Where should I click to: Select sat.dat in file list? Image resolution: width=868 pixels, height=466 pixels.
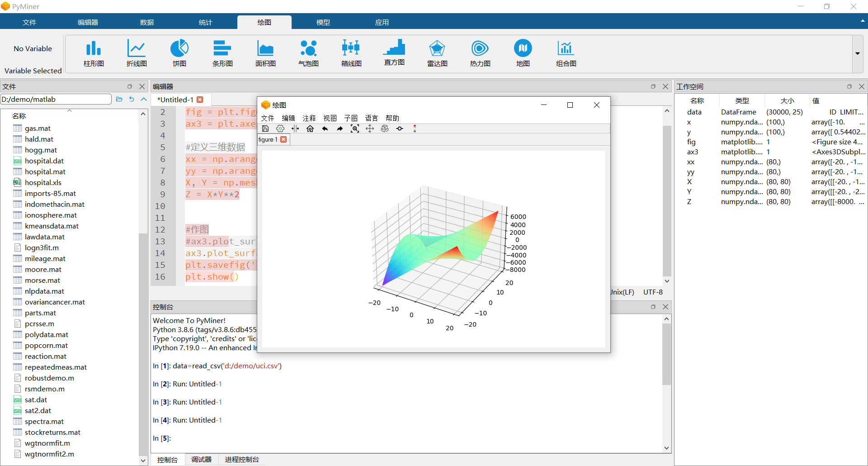click(36, 399)
